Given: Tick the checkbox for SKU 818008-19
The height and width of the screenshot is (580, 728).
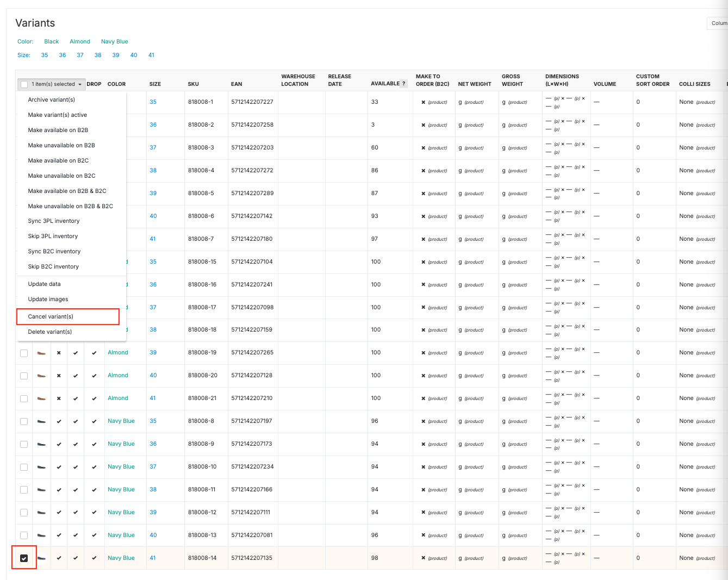Looking at the screenshot, I should tap(24, 353).
